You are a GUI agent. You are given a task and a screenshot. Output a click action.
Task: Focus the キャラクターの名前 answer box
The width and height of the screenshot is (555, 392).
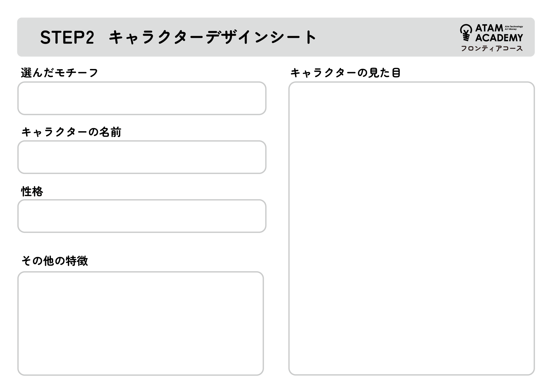click(142, 157)
